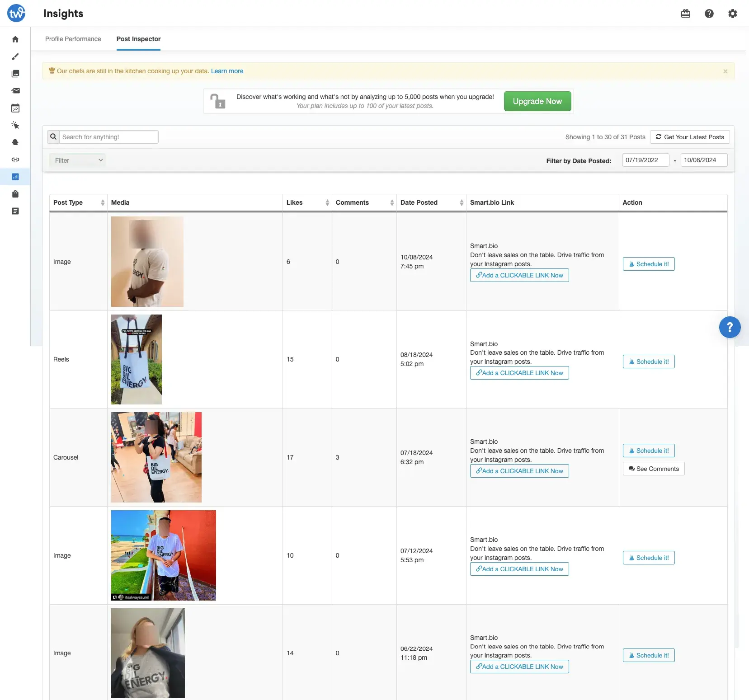Screen dimensions: 749x700
Task: Focus the Search for anything field
Action: 109,137
